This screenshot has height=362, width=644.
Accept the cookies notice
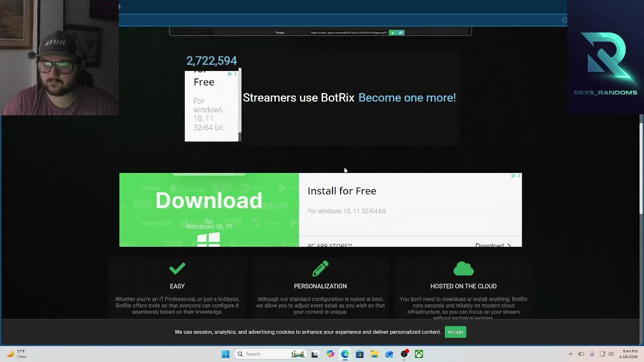tap(455, 332)
